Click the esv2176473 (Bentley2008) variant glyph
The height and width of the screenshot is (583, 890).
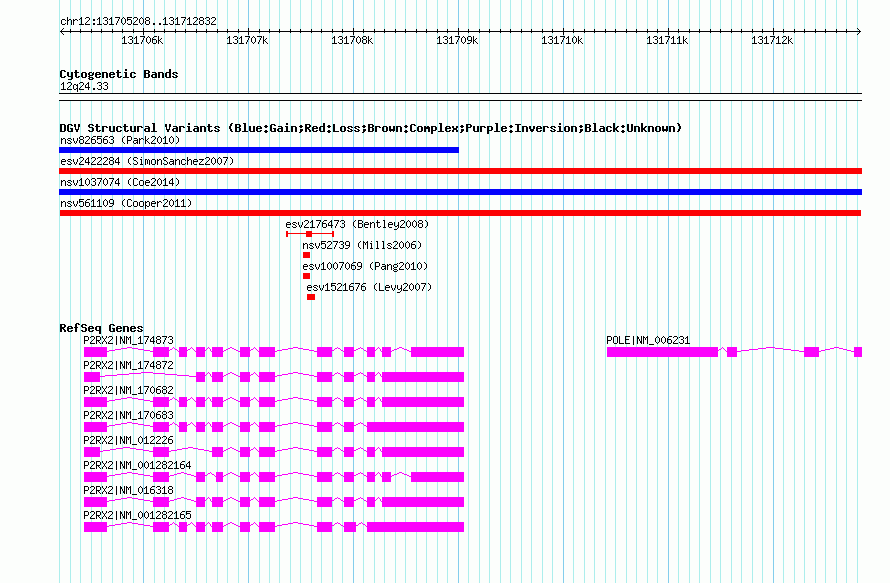point(310,234)
